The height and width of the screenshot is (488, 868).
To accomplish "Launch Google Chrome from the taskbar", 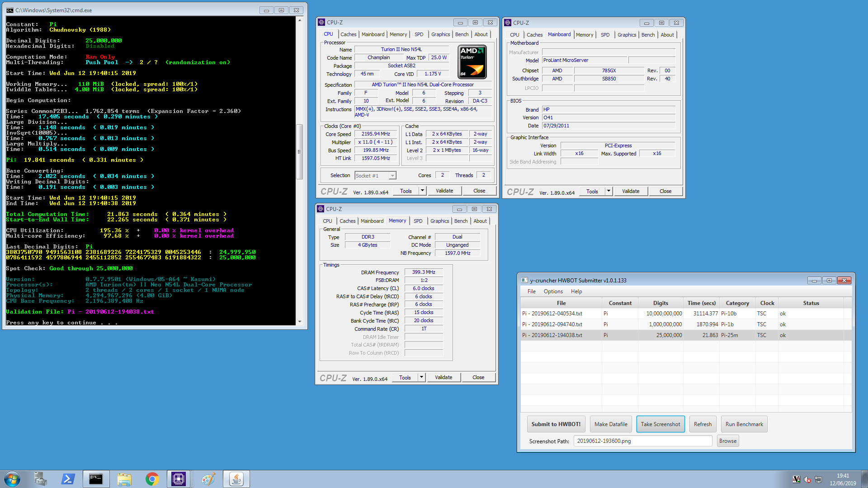I will tap(152, 479).
